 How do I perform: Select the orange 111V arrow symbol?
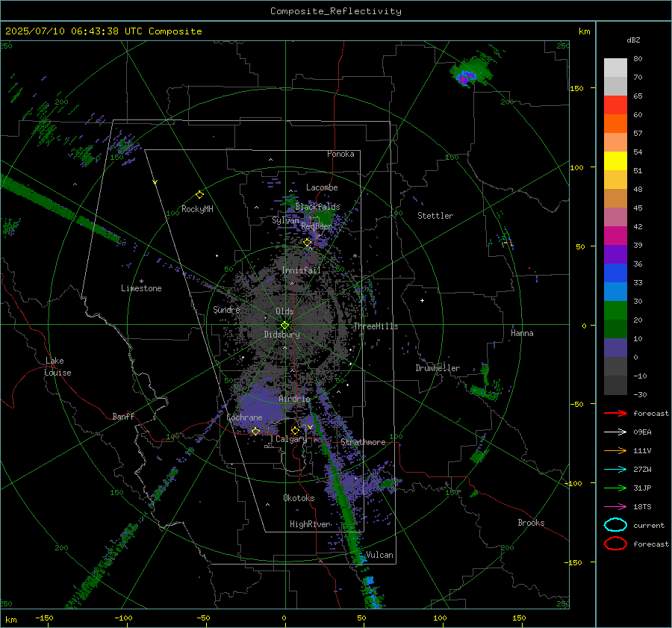(x=615, y=450)
